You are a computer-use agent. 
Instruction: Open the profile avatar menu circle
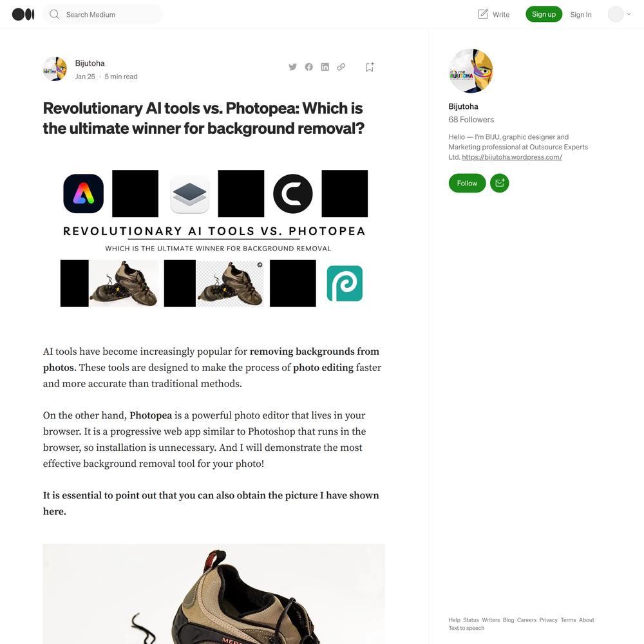click(x=616, y=14)
